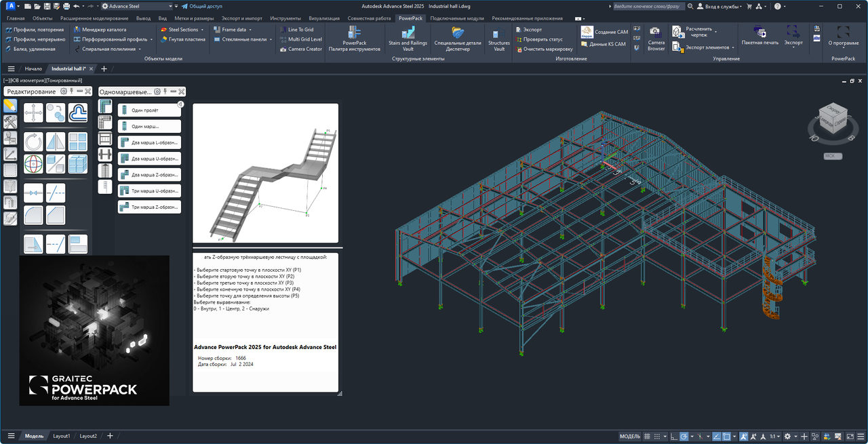Viewport: 868px width, 444px height.
Task: Click the chamfer corner tool icon
Action: click(56, 215)
